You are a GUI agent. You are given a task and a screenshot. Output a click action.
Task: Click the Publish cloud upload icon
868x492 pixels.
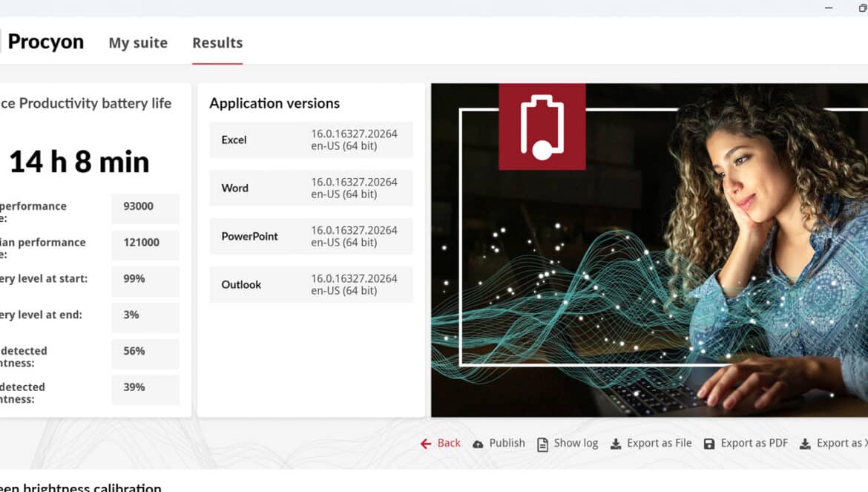pos(478,444)
